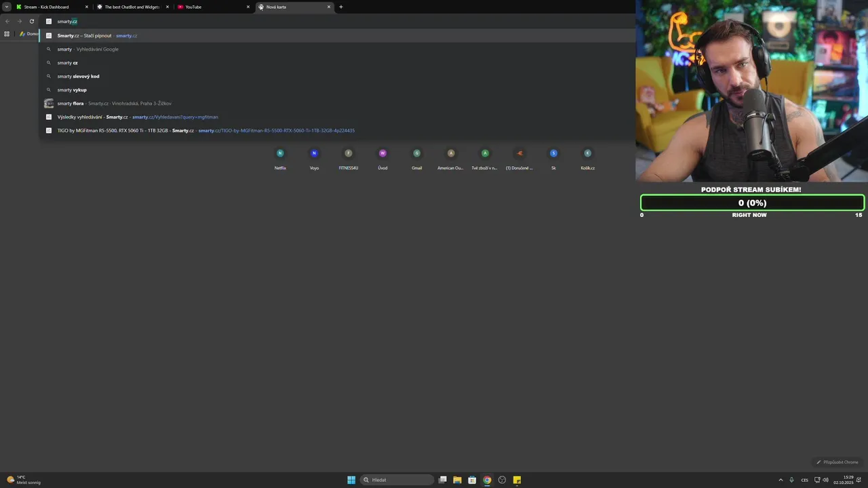
Task: Open the Tvé zboží v n... shortcut
Action: [x=485, y=159]
